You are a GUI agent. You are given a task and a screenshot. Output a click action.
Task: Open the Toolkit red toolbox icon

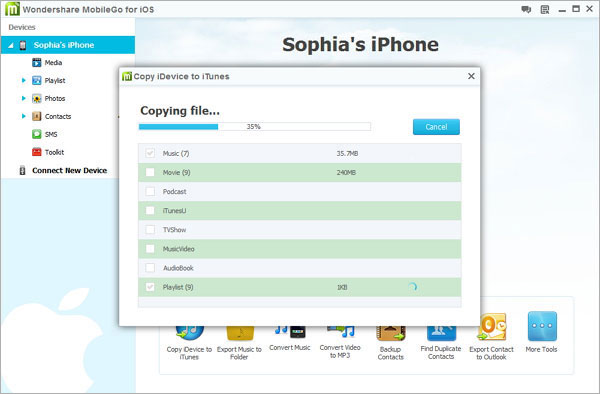(37, 152)
